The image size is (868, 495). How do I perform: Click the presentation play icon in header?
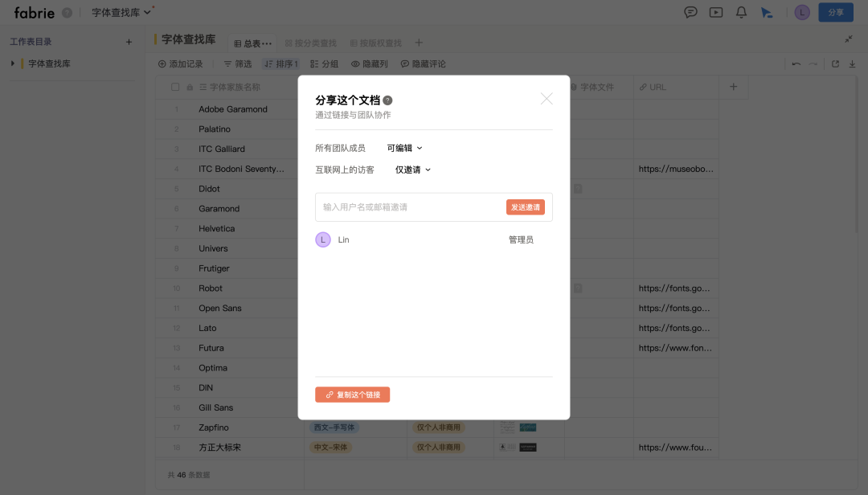pos(716,12)
